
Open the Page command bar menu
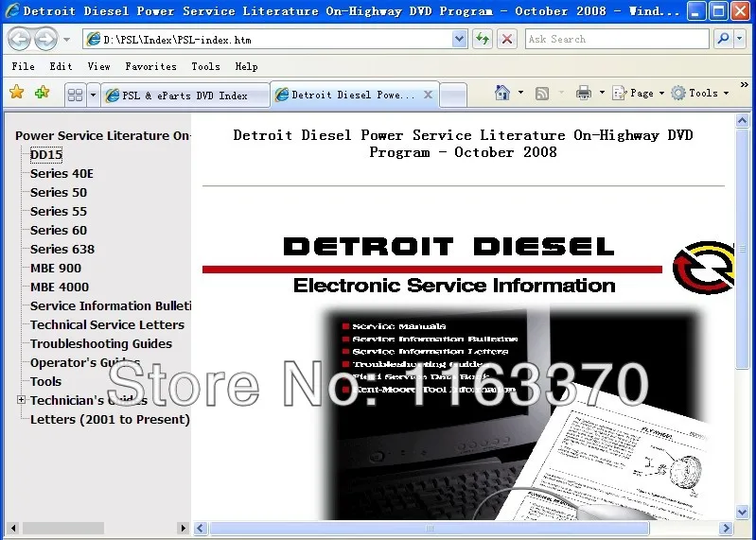pos(639,93)
